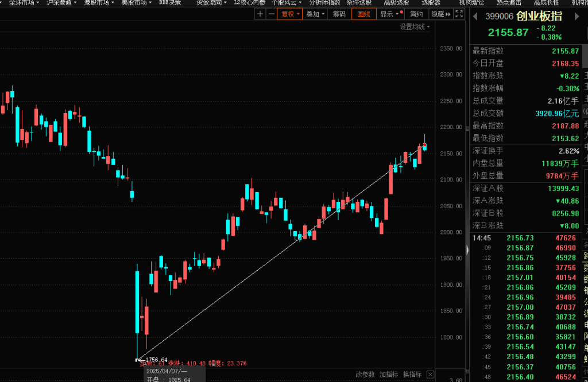Screen dimensions: 588x382
Task: Expand 设置均线 moving-average settings
Action: [x=415, y=26]
